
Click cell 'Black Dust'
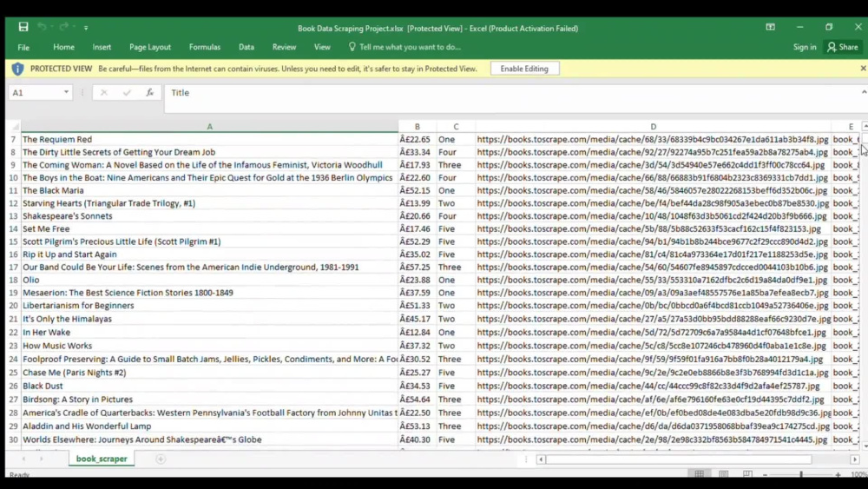click(x=210, y=386)
